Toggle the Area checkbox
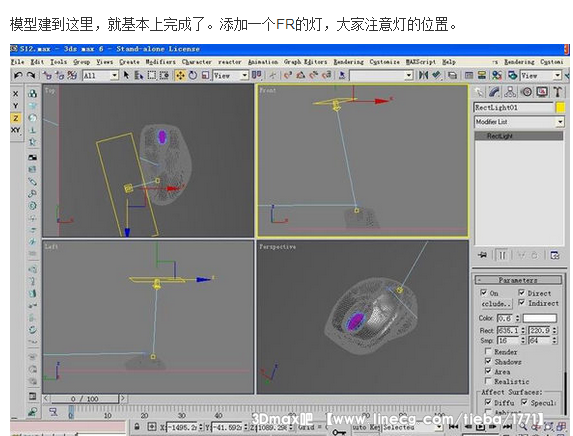Viewport: 573px width, 436px height. point(488,371)
